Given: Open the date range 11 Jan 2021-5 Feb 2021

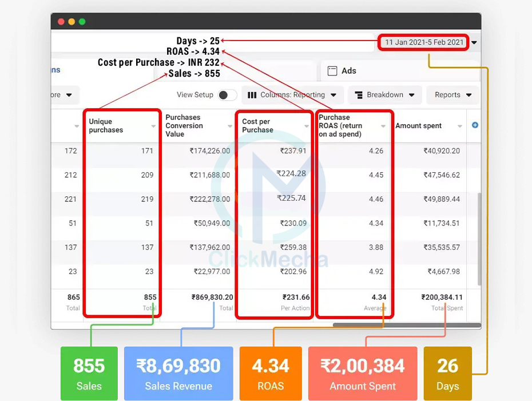Looking at the screenshot, I should tap(424, 42).
